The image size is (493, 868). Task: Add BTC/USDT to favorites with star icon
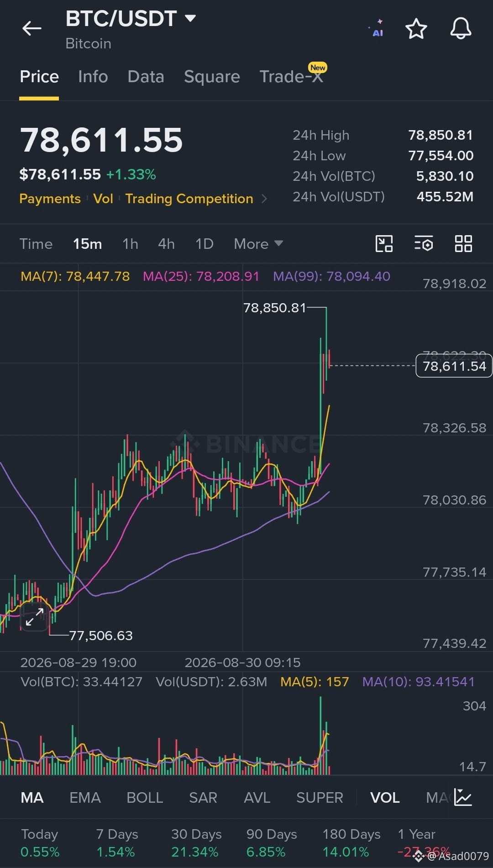(416, 29)
